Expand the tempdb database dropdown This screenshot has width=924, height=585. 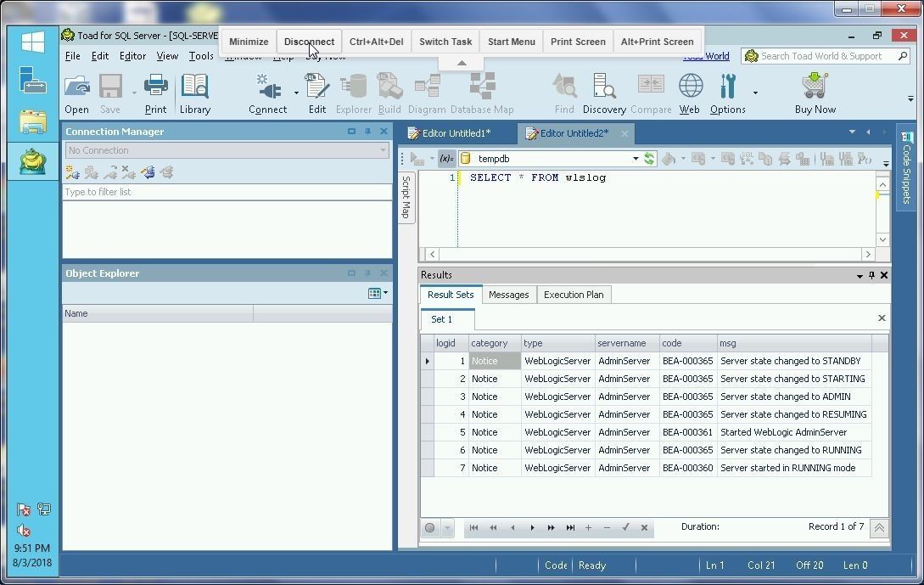pos(635,159)
